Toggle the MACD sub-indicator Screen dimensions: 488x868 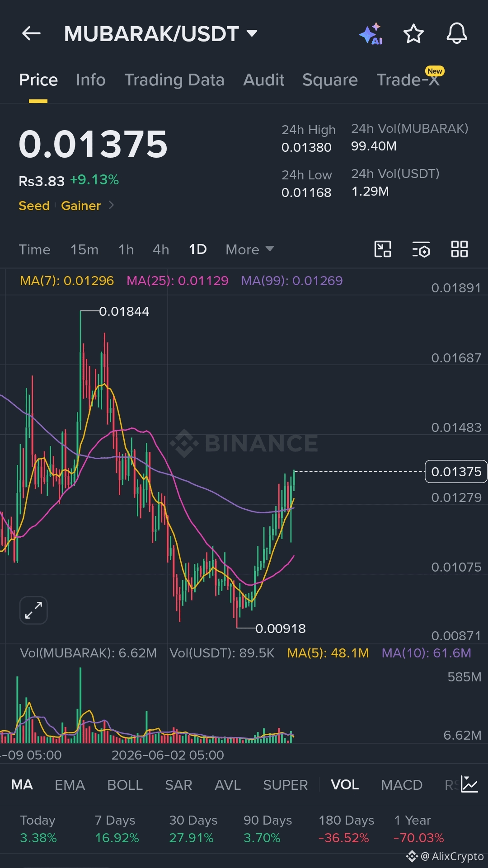402,785
